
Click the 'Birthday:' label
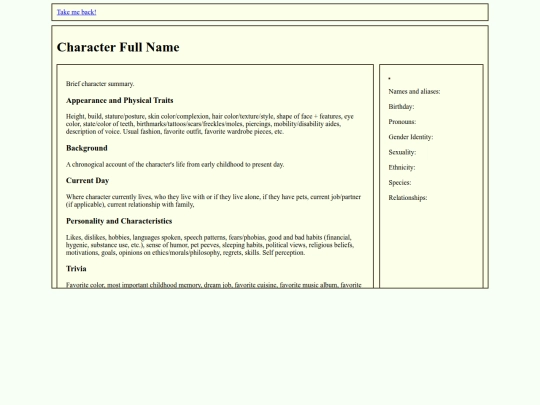tap(401, 107)
